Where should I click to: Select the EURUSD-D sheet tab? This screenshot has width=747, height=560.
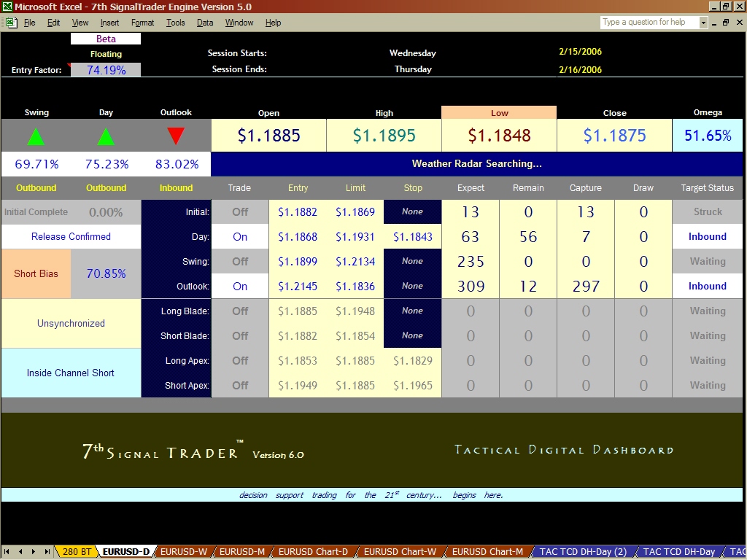[125, 551]
